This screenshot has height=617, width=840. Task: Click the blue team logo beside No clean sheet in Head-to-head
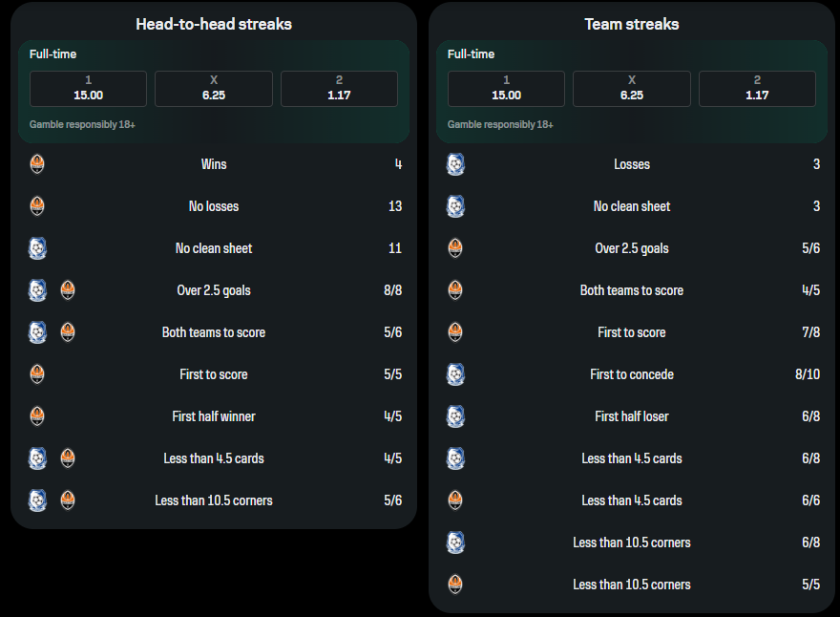[x=37, y=248]
